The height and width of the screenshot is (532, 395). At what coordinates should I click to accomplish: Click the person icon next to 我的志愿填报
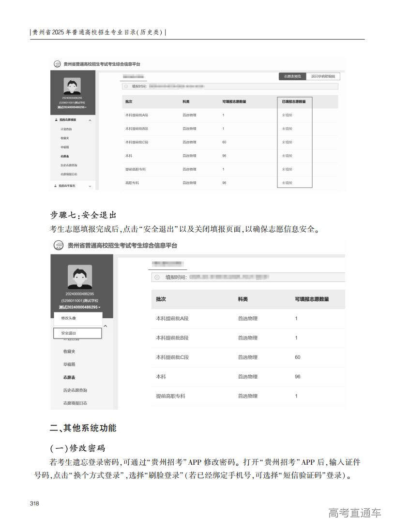click(56, 119)
